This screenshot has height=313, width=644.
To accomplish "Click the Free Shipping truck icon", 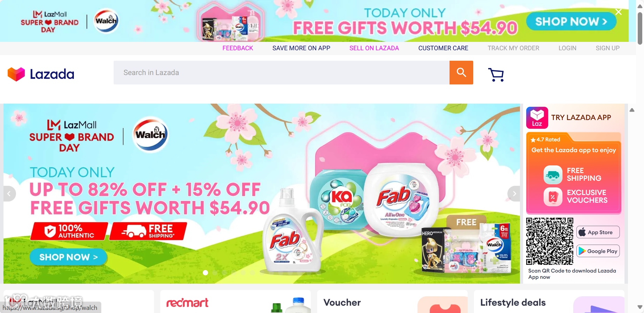I will coord(553,175).
